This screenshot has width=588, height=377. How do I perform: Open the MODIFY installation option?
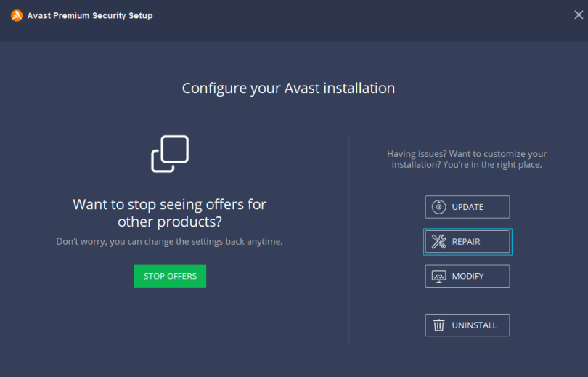(467, 276)
